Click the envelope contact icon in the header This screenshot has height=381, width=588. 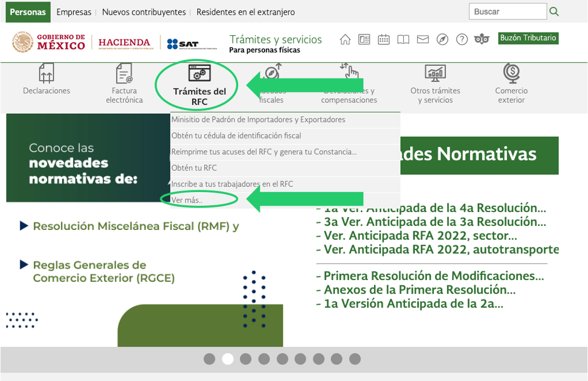[x=423, y=38]
